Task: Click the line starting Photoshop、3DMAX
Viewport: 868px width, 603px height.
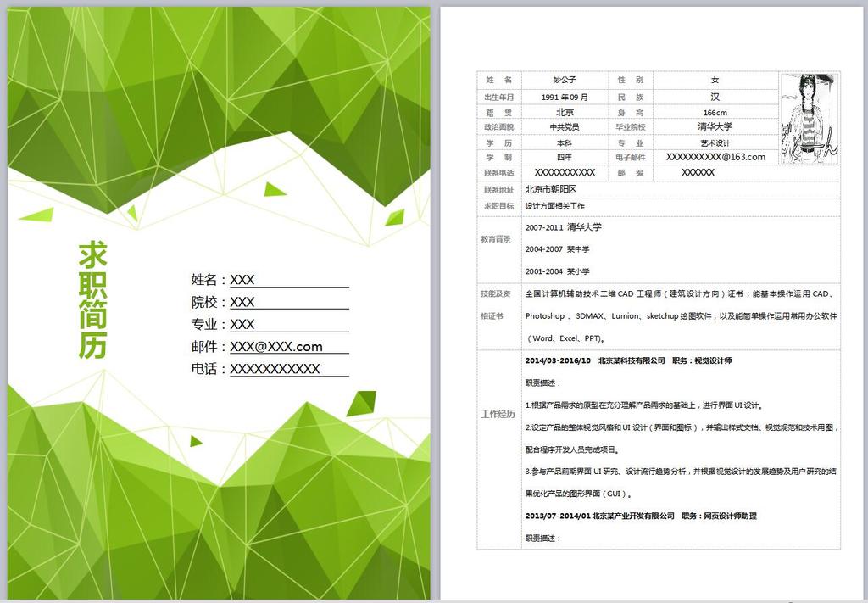Action: click(681, 316)
